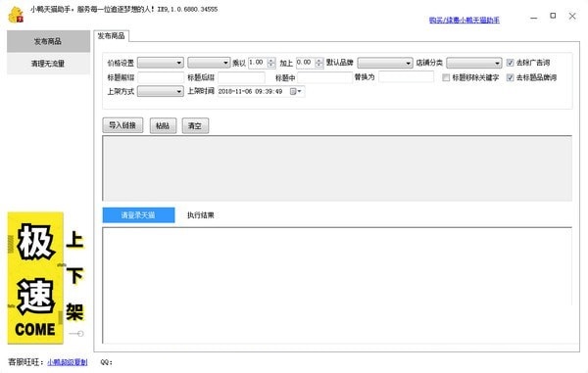Increase the 乘以 multiplier spinner value
Screen dimensions: 588x373
pos(271,60)
